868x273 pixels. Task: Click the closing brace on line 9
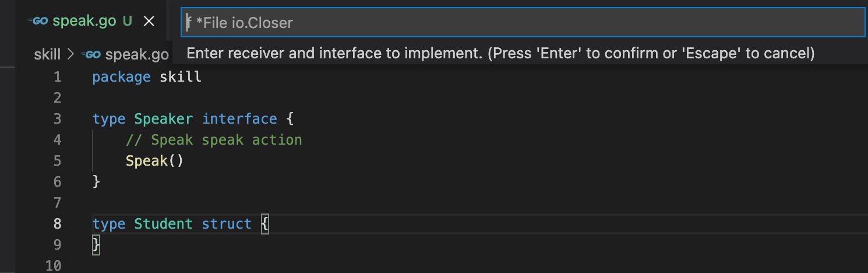point(96,245)
